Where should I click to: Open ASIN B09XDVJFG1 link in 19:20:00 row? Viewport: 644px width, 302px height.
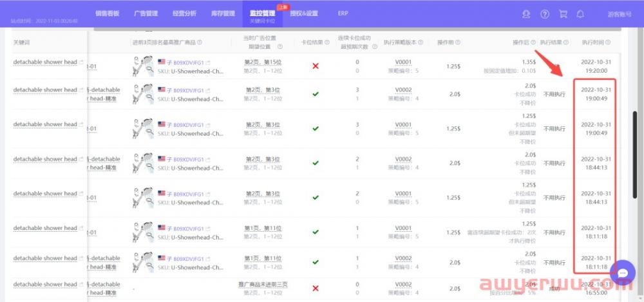(189, 62)
